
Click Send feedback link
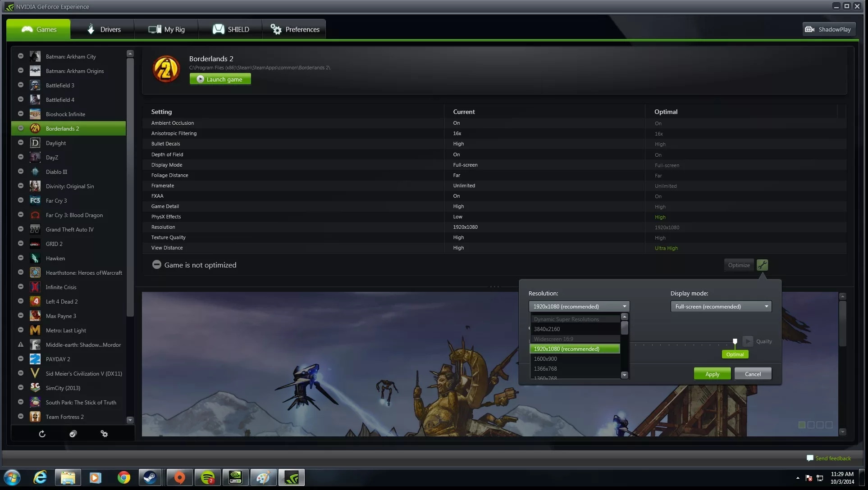pos(832,458)
